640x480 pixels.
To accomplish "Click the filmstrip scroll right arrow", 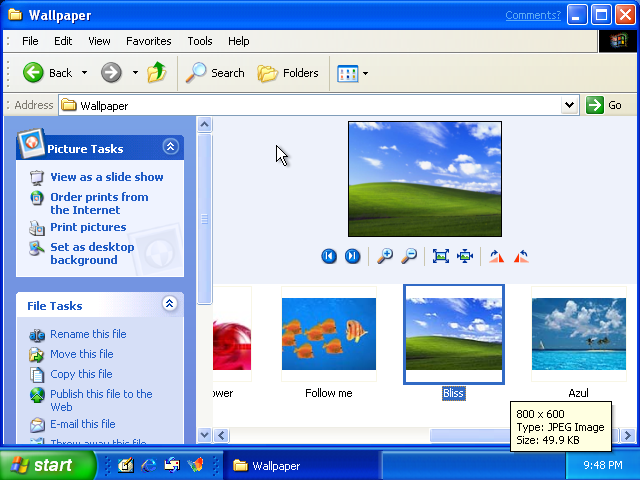I will [628, 436].
